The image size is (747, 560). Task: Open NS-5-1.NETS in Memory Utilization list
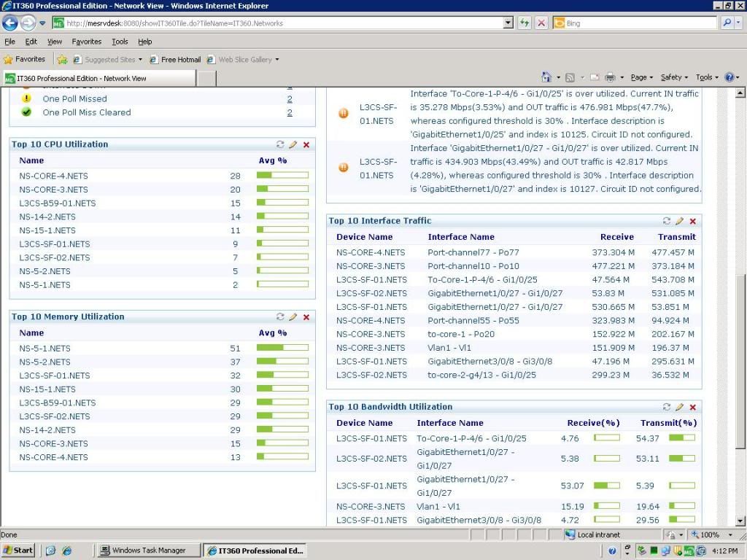coord(44,348)
